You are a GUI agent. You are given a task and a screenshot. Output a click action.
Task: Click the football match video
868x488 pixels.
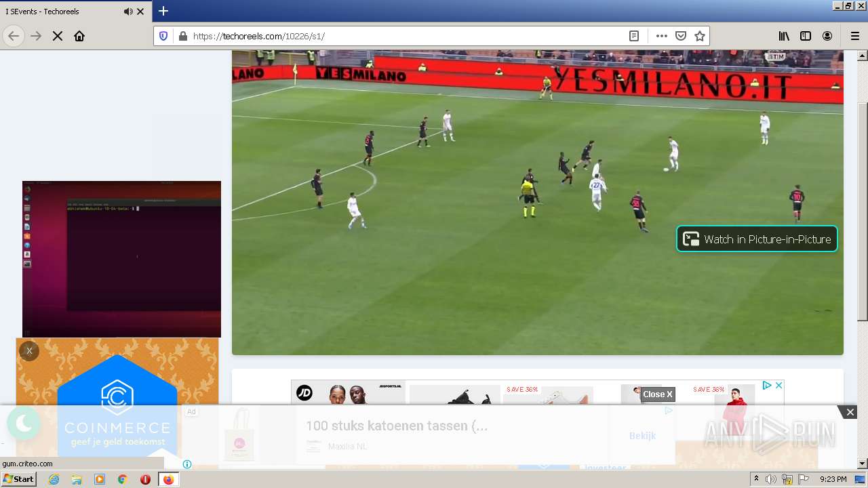(538, 202)
